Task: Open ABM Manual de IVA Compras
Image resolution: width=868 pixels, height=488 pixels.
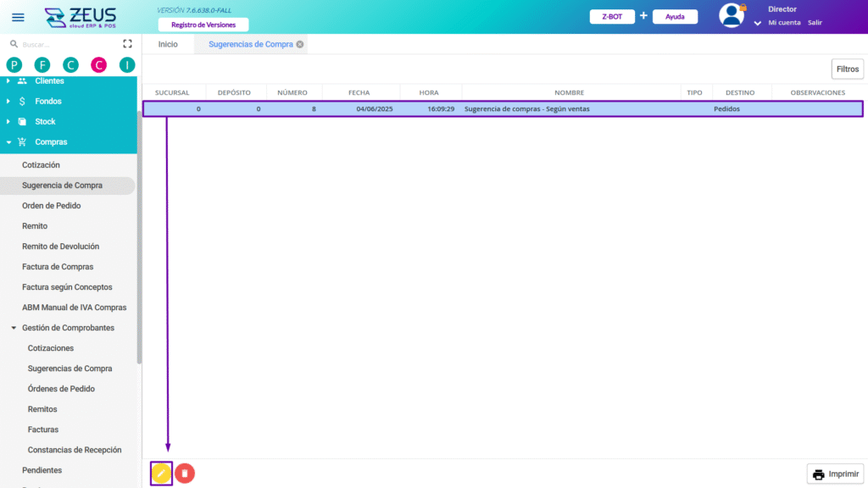Action: tap(75, 308)
